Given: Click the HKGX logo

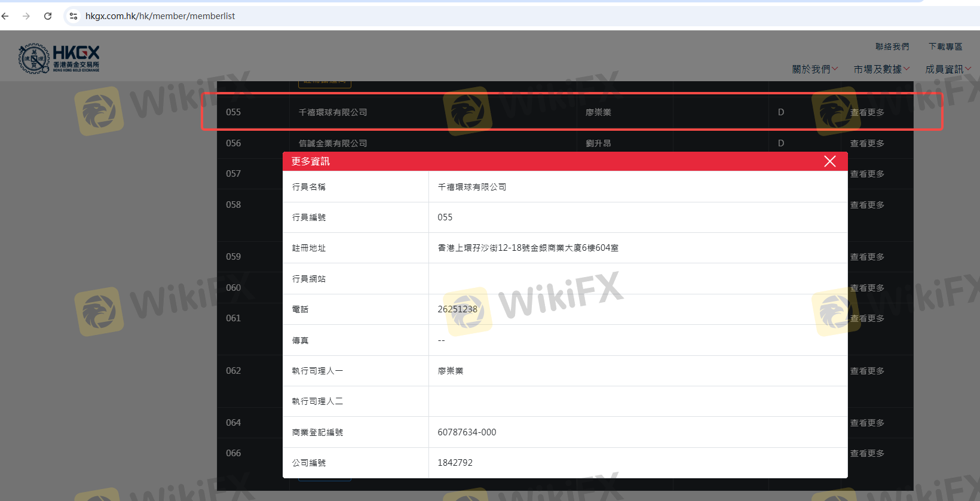Looking at the screenshot, I should tap(59, 59).
